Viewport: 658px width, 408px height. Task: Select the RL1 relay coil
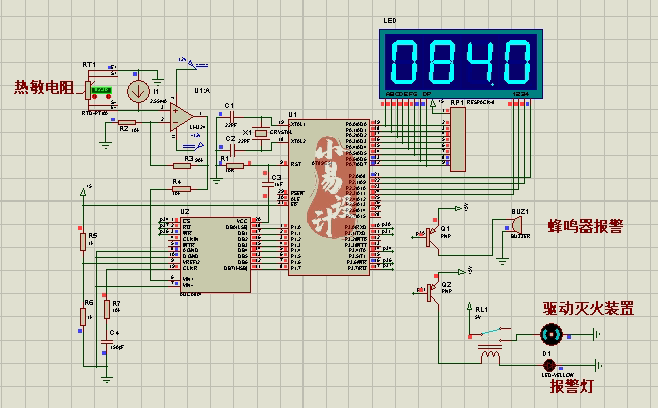click(490, 355)
